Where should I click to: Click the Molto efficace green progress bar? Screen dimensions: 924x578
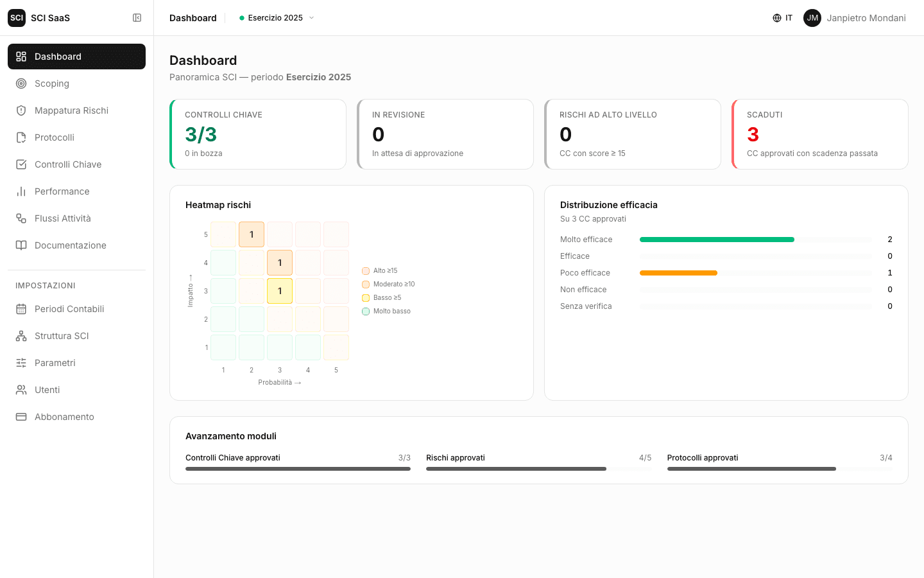(x=717, y=240)
